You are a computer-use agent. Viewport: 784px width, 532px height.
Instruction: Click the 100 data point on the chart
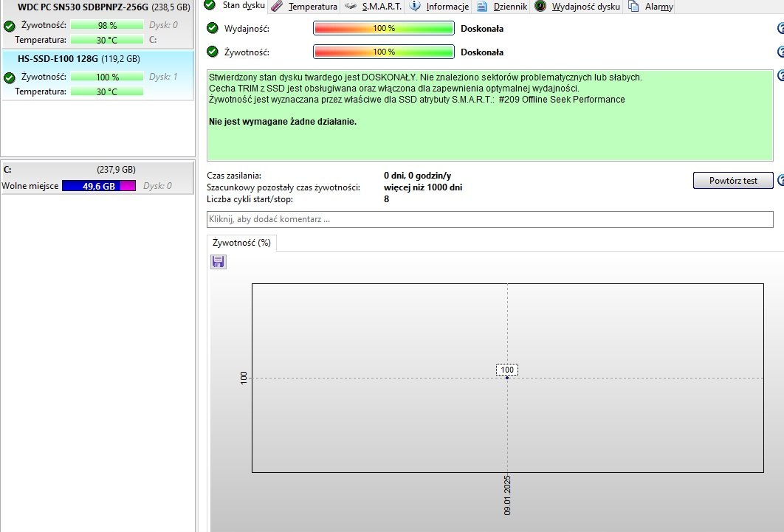point(507,377)
